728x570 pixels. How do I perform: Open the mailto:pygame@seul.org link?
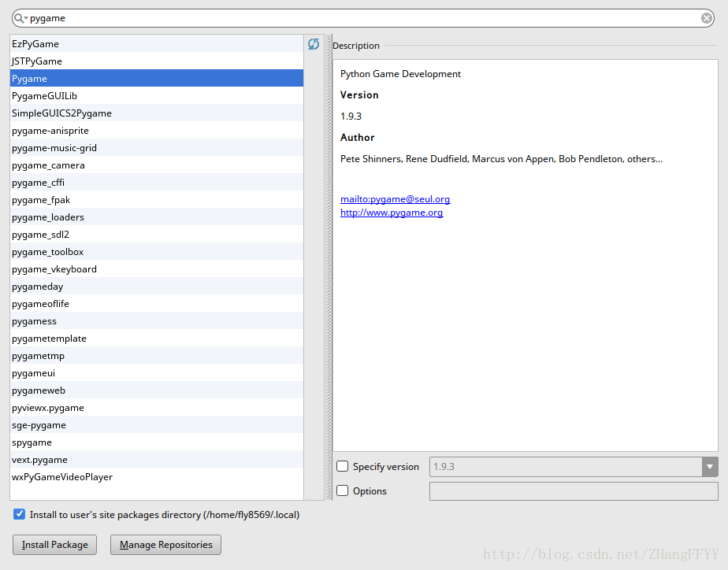(395, 199)
